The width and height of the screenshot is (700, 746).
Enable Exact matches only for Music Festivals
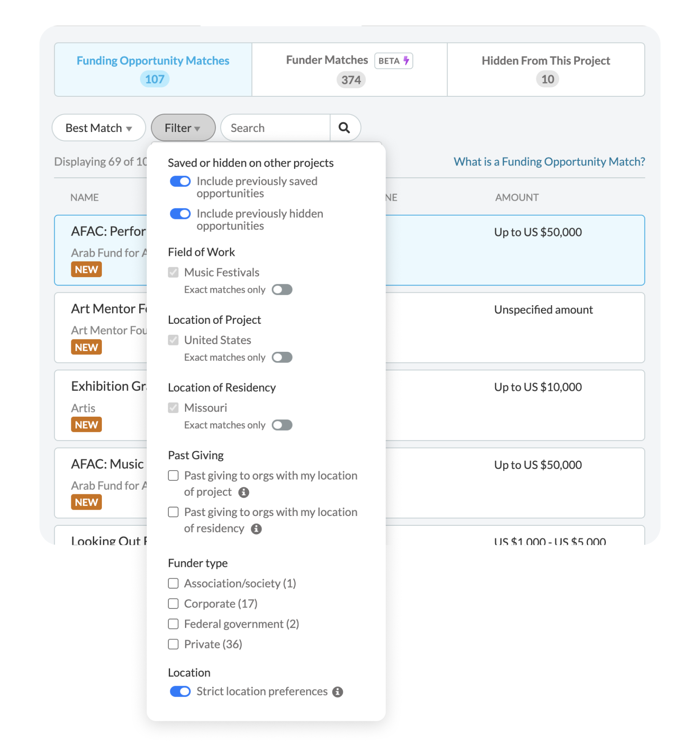click(x=282, y=289)
